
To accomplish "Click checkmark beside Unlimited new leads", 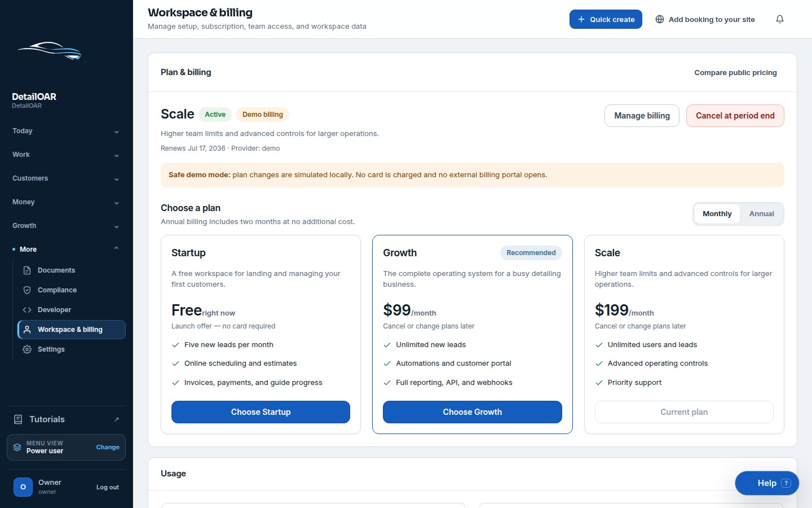I will [387, 345].
